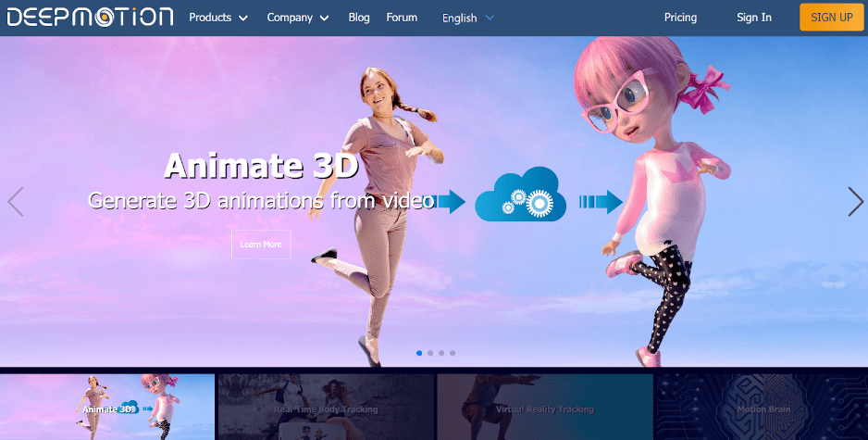Select the third carousel dot
The width and height of the screenshot is (868, 440).
tap(441, 353)
